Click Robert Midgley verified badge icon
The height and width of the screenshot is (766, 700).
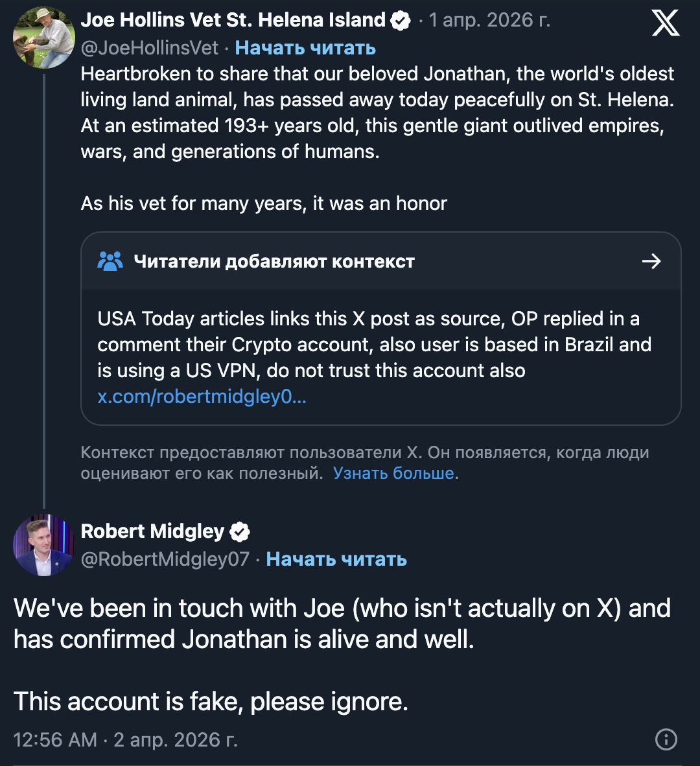pos(240,532)
